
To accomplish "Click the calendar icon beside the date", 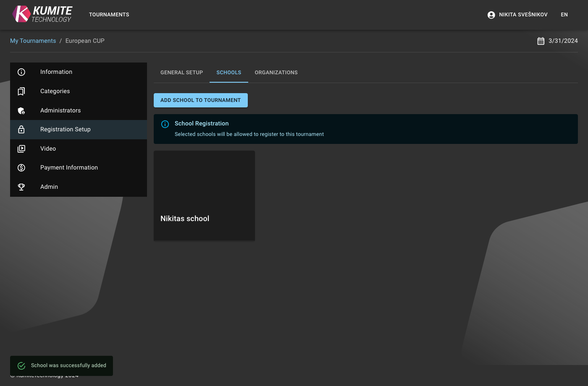I will 541,41.
